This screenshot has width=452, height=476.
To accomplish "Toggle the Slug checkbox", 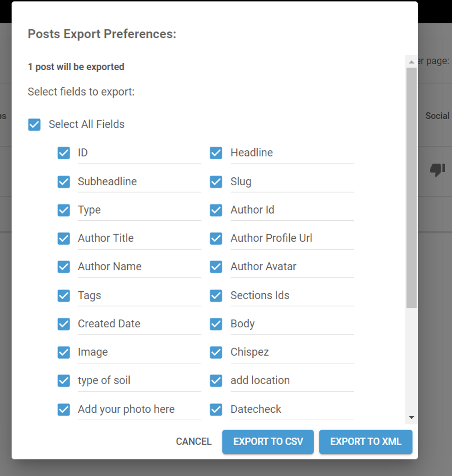I will click(x=216, y=181).
